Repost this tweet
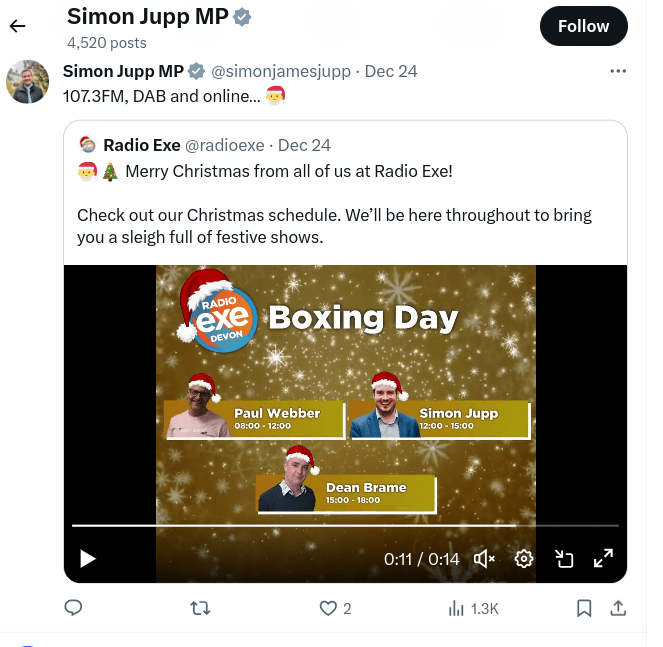This screenshot has height=647, width=663. point(200,608)
